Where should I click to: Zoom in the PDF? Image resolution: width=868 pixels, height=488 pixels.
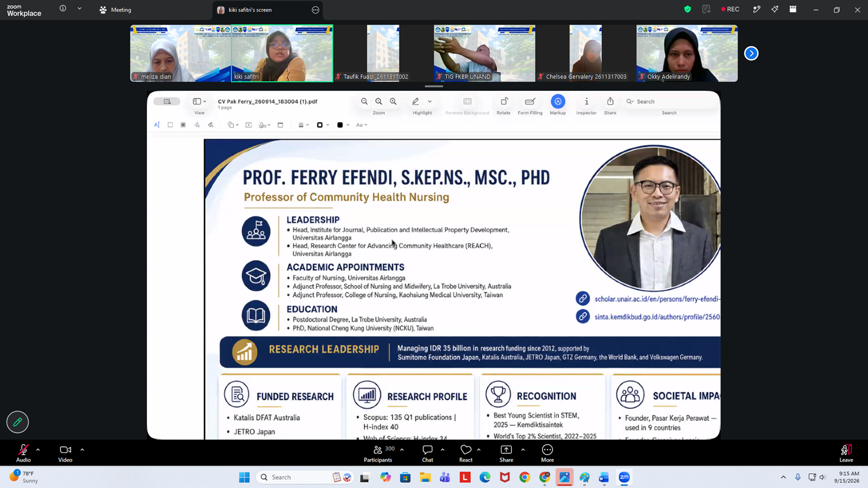(393, 102)
